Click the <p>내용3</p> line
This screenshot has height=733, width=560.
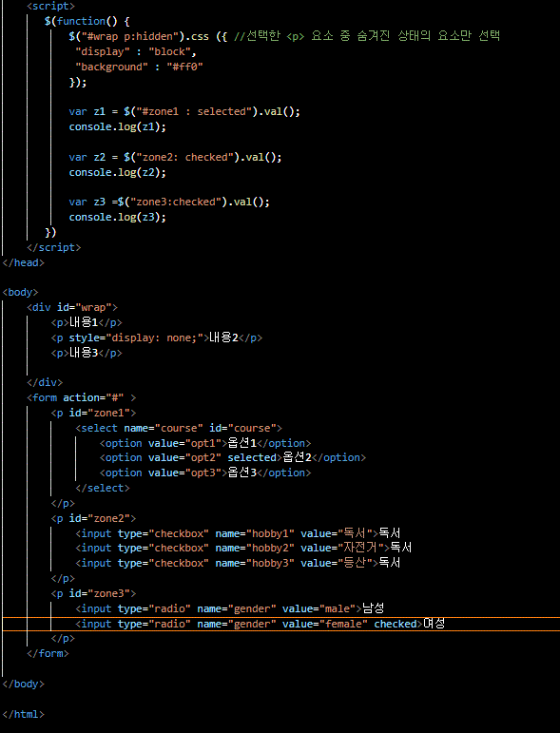[x=87, y=353]
